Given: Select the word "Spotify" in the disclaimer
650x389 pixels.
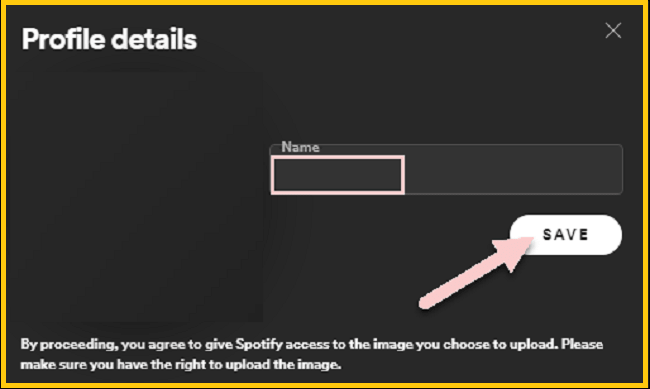Looking at the screenshot, I should [259, 345].
